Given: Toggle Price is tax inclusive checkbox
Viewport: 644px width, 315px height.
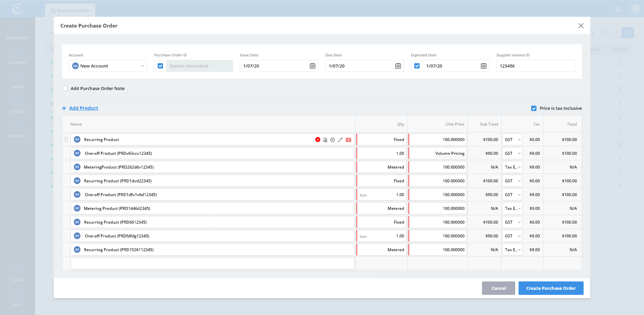Looking at the screenshot, I should point(534,108).
